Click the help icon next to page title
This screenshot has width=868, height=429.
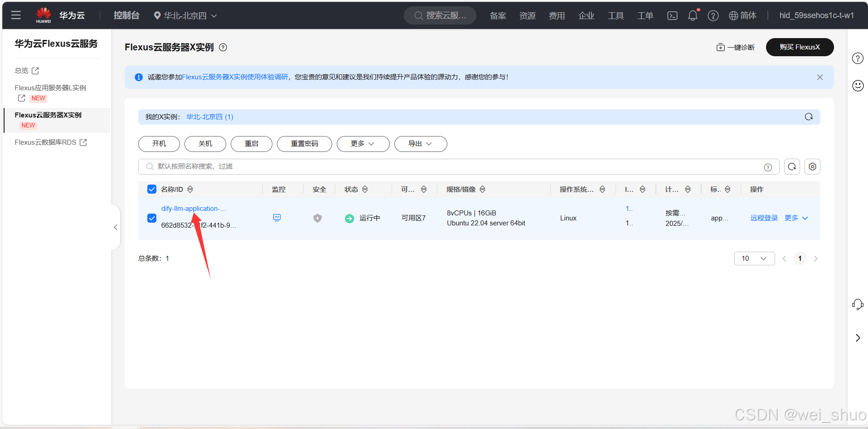(223, 47)
